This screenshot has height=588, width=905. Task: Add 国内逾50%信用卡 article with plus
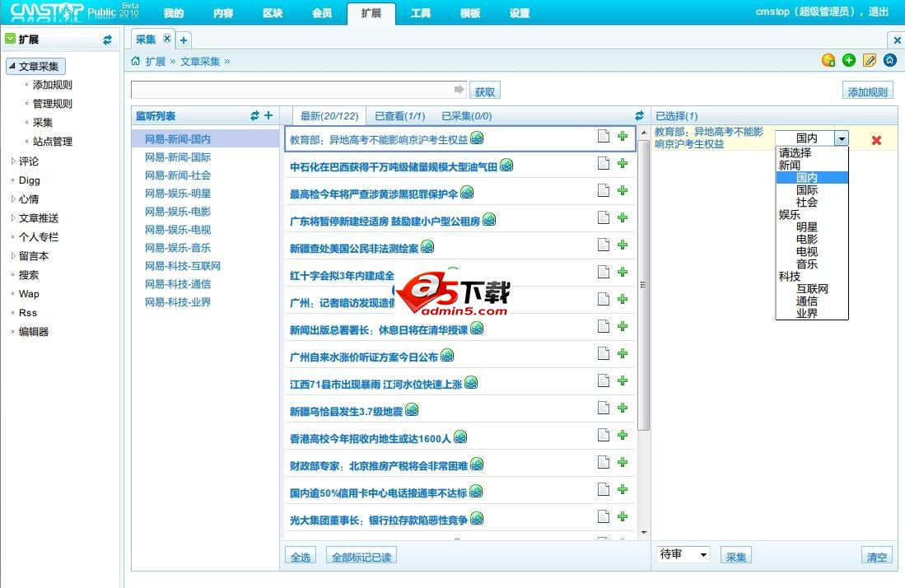623,488
